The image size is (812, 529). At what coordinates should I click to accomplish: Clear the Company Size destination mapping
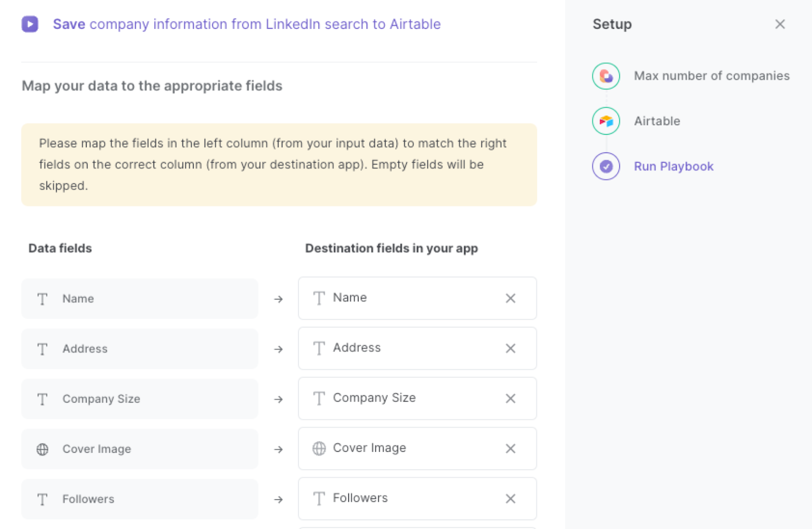[x=511, y=399]
